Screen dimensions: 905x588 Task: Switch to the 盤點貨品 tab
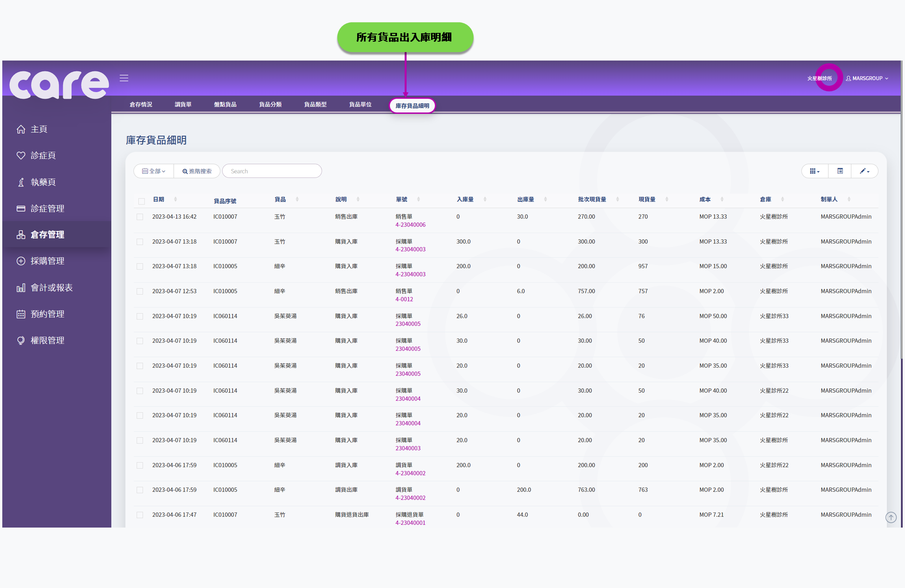(225, 104)
